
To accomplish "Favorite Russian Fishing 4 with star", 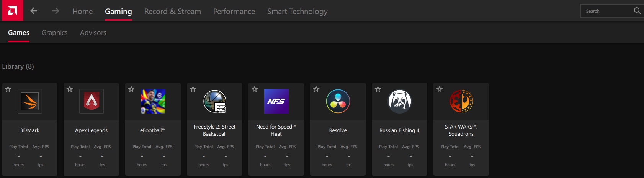I will pyautogui.click(x=378, y=89).
